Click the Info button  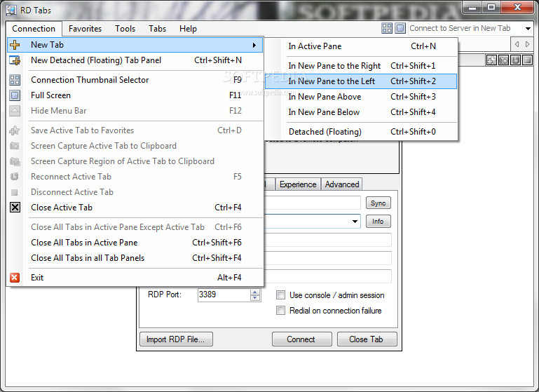(x=378, y=222)
